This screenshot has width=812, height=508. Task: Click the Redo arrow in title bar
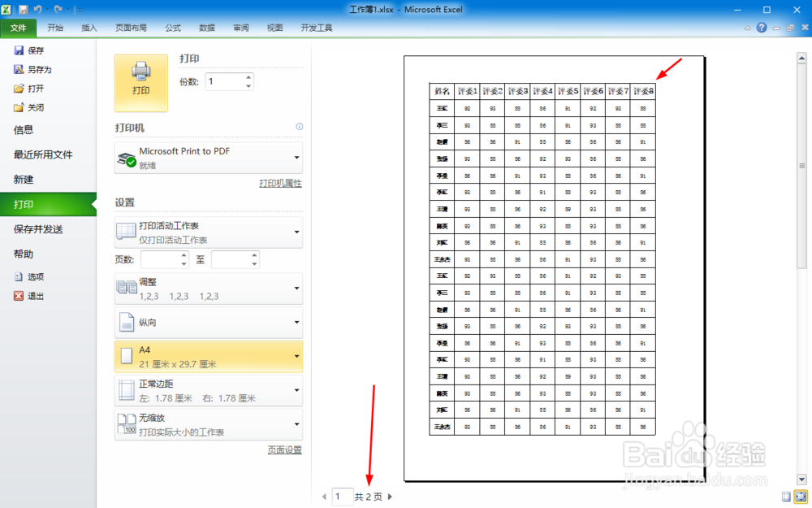(58, 9)
